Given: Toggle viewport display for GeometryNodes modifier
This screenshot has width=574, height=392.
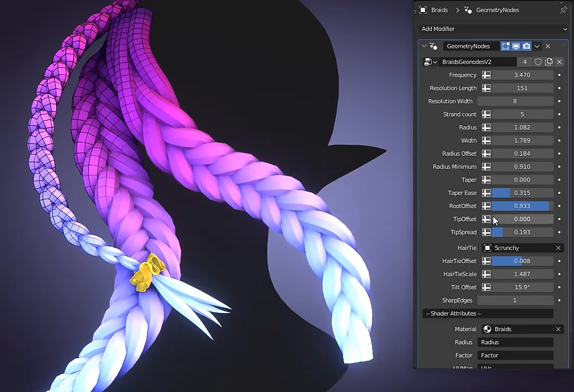Looking at the screenshot, I should point(516,46).
